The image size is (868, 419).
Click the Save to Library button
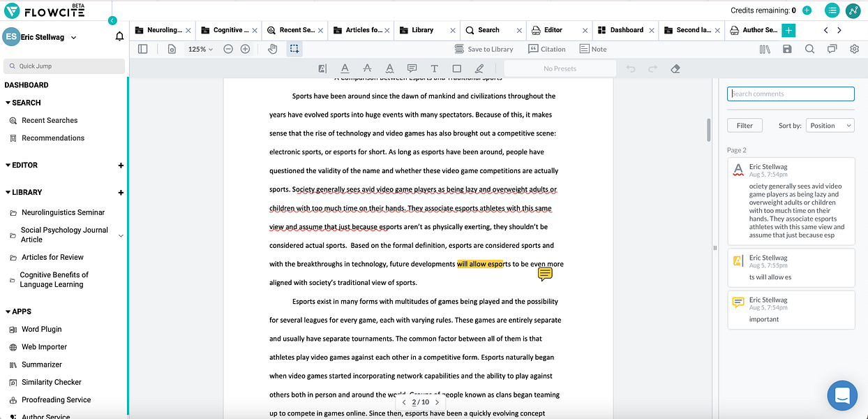tap(484, 49)
